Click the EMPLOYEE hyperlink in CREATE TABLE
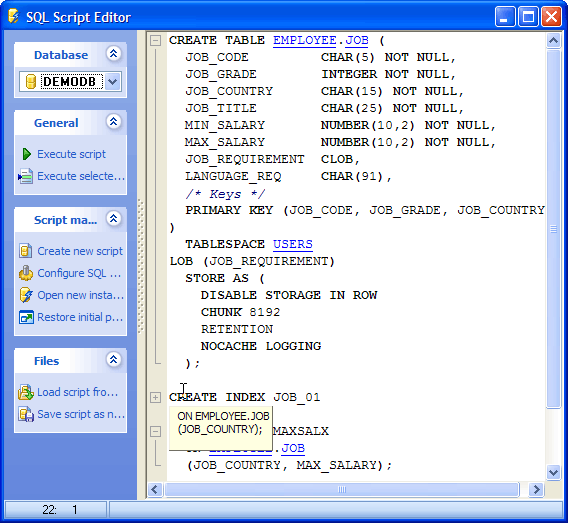Viewport: 568px width, 523px height. click(x=305, y=40)
